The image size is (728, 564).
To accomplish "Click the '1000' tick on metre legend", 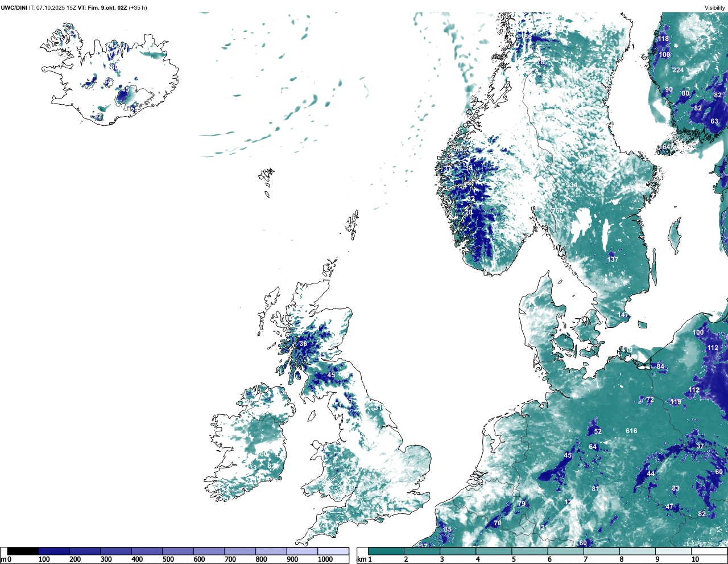I will (x=325, y=559).
